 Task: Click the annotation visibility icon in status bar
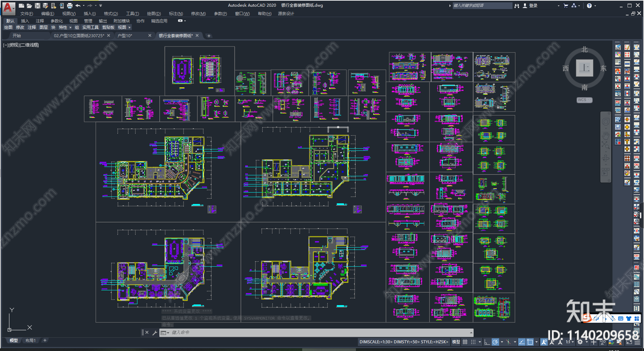[x=544, y=342]
